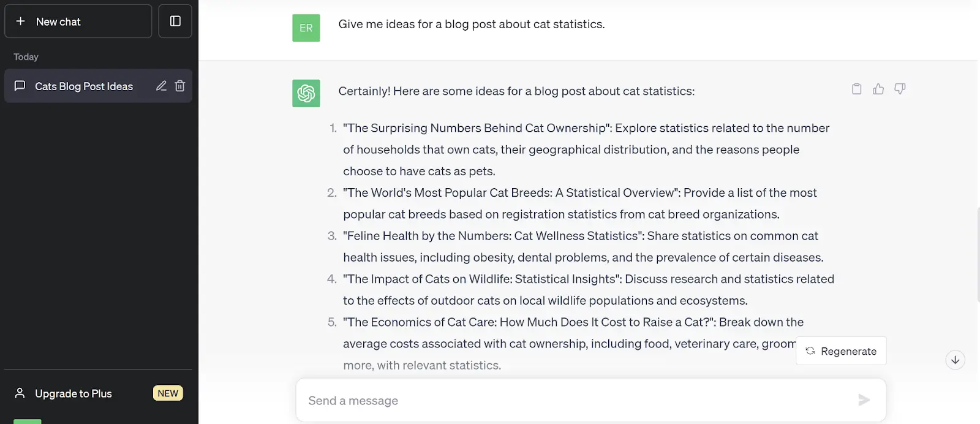Click the speech bubble icon beside Cats Blog
The width and height of the screenshot is (980, 424).
[20, 86]
